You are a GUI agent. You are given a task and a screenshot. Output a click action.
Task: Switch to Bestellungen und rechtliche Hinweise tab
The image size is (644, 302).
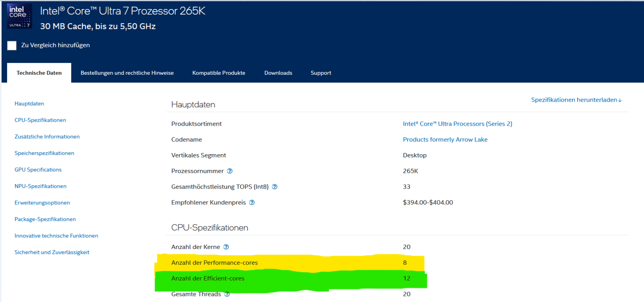pos(127,73)
